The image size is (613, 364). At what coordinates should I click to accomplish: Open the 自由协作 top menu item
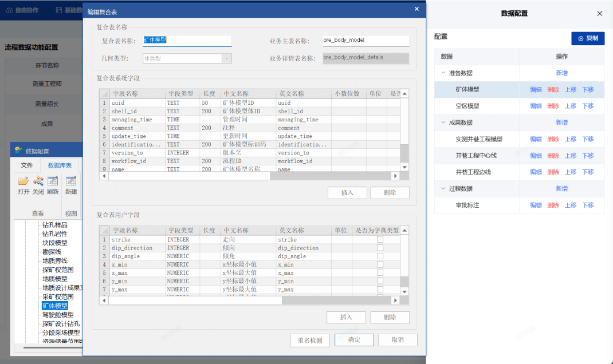click(23, 10)
